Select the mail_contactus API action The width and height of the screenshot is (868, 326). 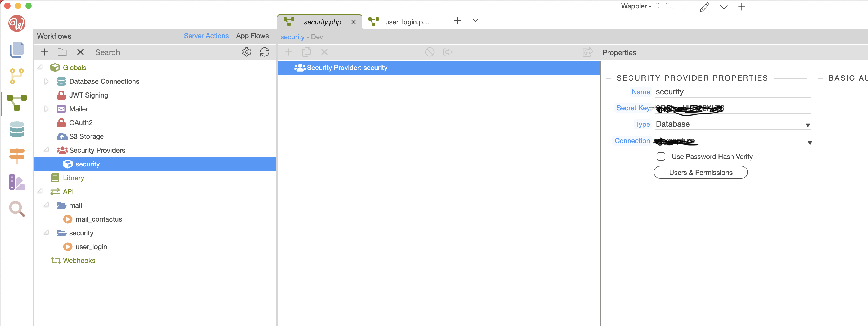point(98,219)
